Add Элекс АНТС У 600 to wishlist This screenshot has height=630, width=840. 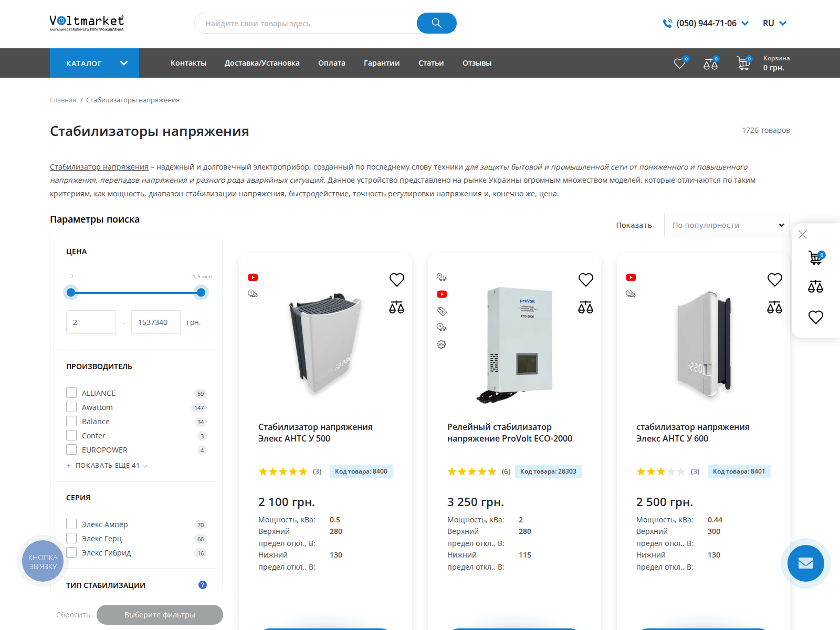pos(775,280)
